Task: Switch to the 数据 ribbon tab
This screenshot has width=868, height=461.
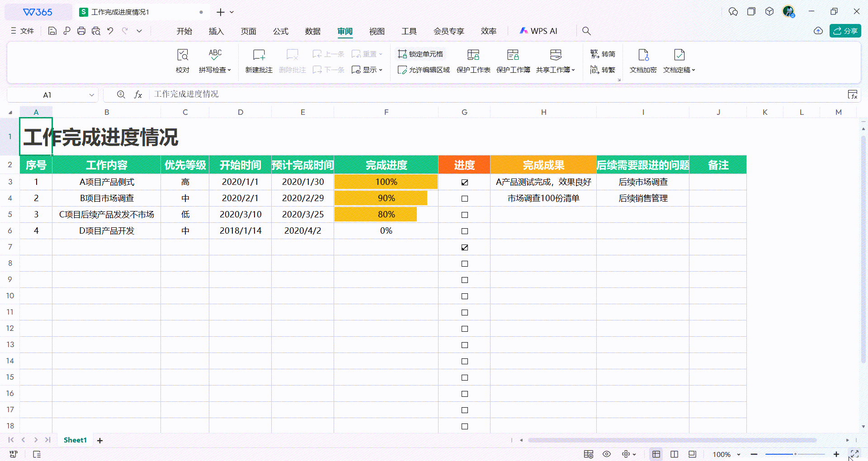Action: click(x=312, y=31)
